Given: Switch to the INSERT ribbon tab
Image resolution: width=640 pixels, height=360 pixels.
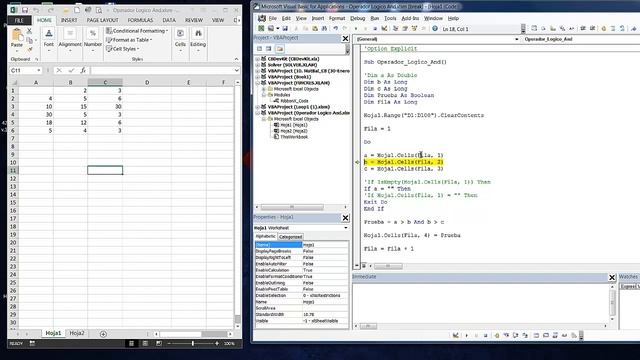Looking at the screenshot, I should 69,20.
